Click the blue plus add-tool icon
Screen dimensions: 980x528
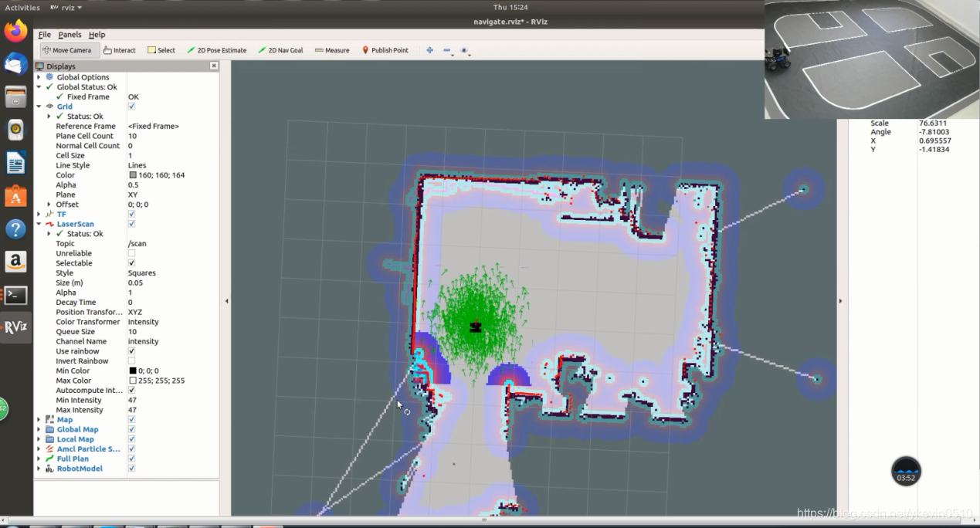click(429, 50)
